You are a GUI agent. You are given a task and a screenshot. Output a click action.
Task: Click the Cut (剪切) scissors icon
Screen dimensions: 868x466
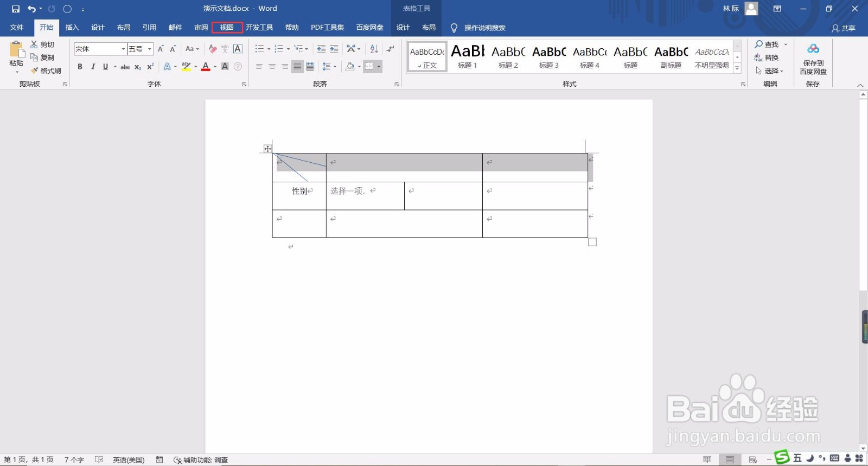coord(34,44)
